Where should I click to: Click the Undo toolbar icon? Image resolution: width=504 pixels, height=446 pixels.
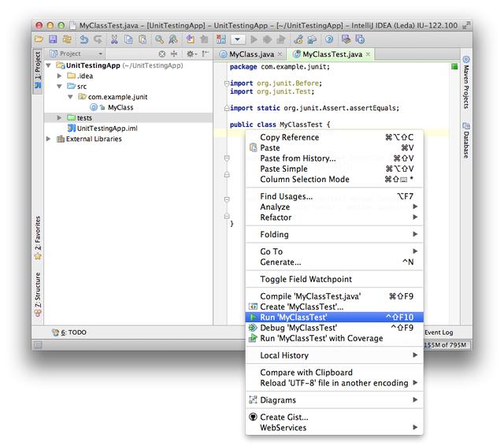(x=83, y=39)
